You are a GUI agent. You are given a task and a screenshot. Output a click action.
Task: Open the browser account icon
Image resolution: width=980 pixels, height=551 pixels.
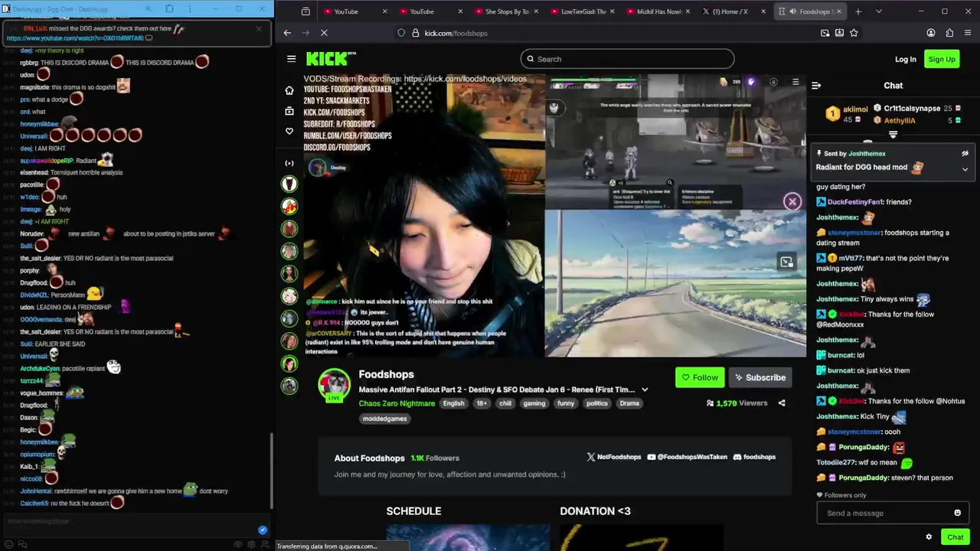click(931, 33)
